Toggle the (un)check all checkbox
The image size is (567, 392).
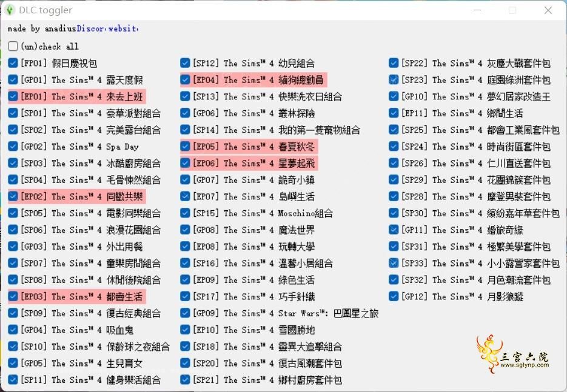tap(13, 46)
